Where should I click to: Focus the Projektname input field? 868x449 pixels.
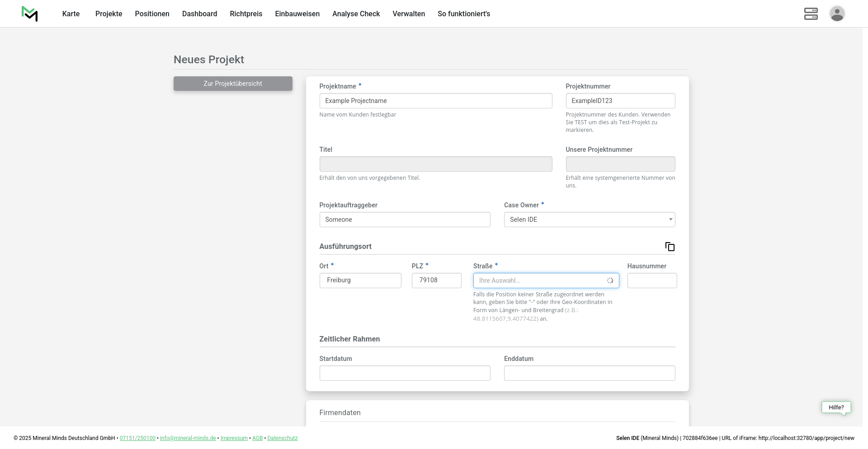tap(435, 101)
